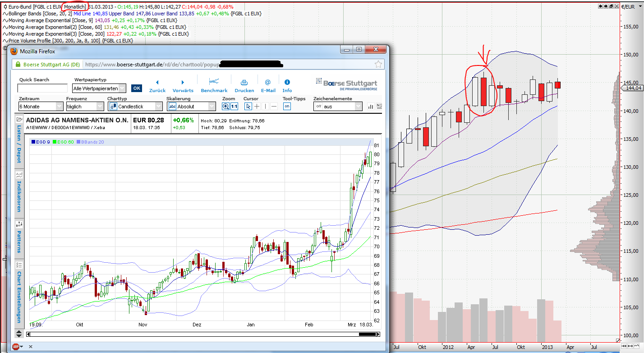
Task: Open the Zeichenelemente dropdown
Action: tap(338, 107)
